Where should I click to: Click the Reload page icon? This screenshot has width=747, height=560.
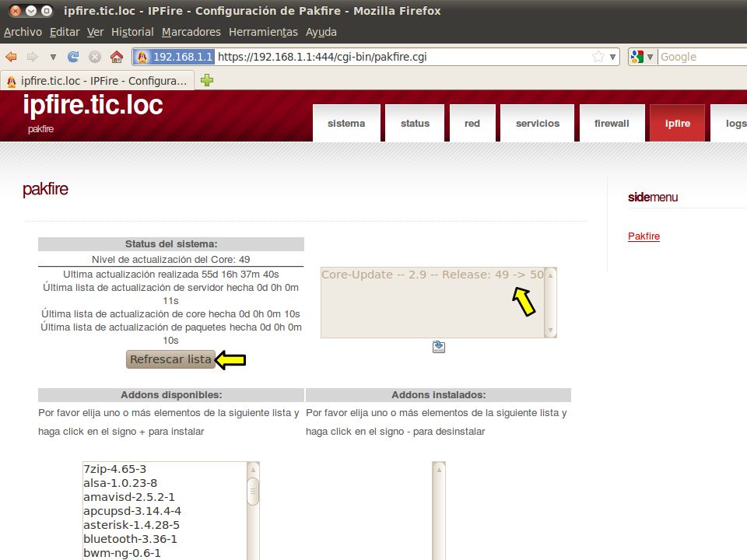click(x=74, y=57)
